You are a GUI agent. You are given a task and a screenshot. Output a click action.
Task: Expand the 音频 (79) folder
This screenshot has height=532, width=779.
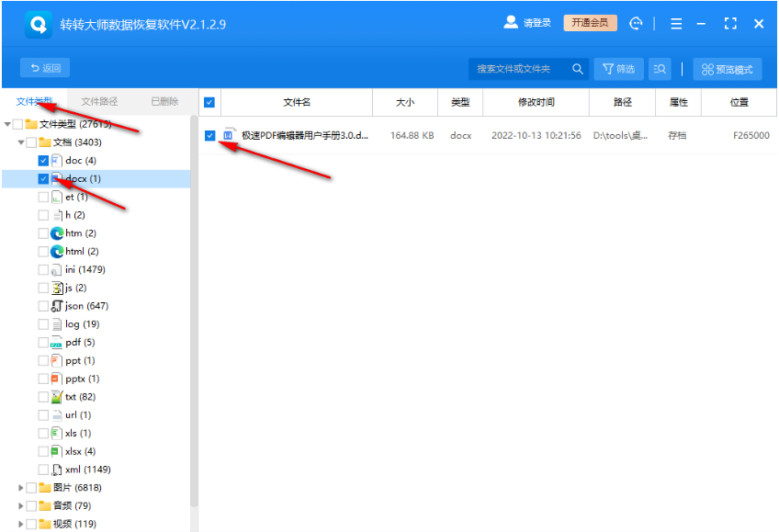[22, 506]
